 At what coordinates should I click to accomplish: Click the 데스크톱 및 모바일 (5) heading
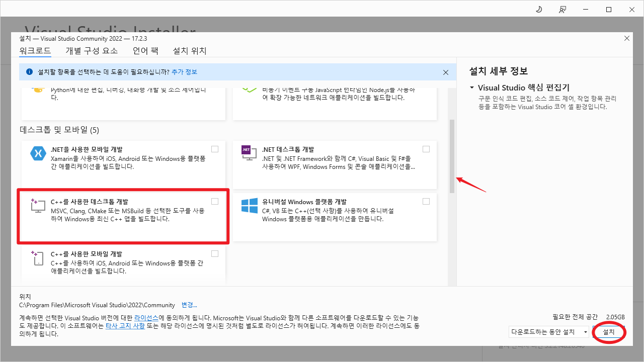59,130
